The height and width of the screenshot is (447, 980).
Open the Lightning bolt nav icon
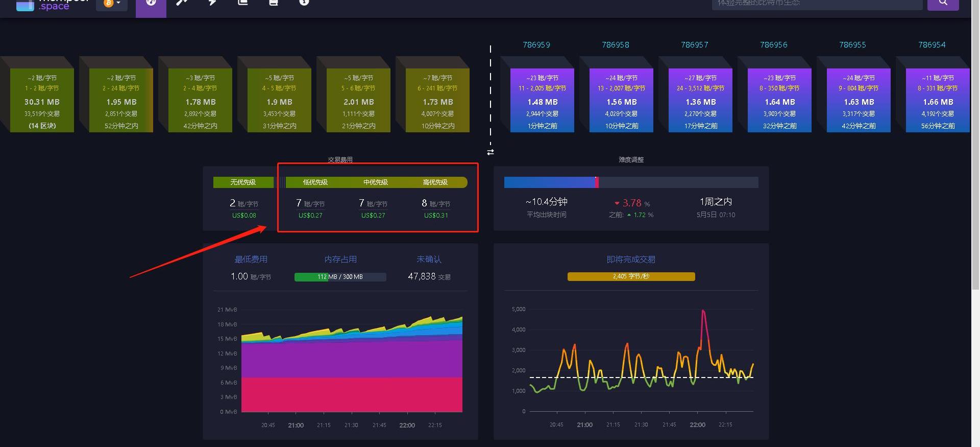[212, 3]
